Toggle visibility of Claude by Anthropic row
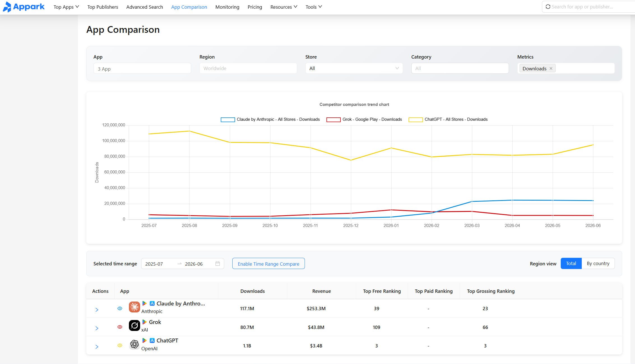This screenshot has height=364, width=635. click(x=120, y=309)
